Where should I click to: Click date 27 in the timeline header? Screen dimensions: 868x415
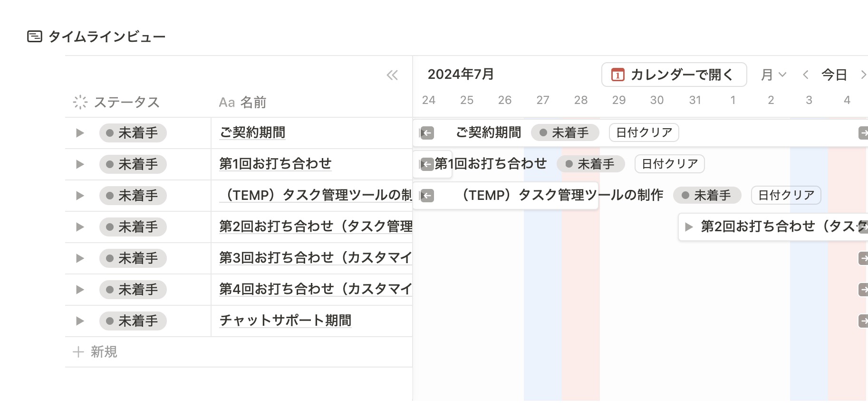click(543, 100)
